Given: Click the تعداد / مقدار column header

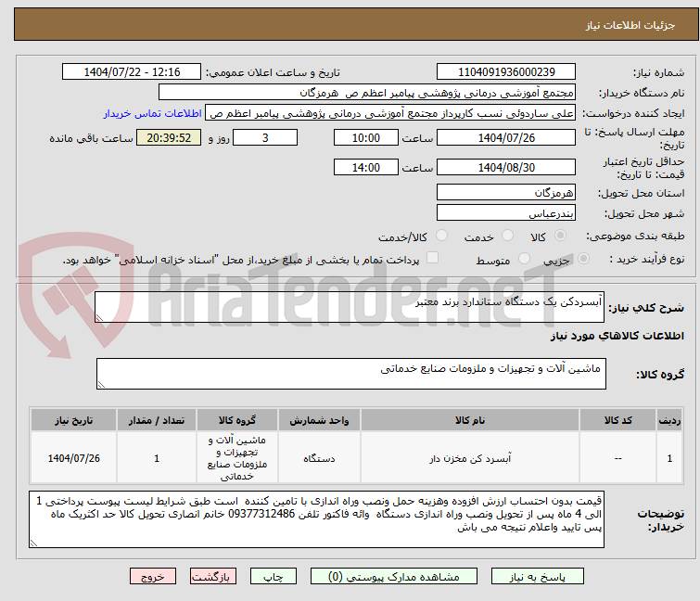Looking at the screenshot, I should (157, 420).
